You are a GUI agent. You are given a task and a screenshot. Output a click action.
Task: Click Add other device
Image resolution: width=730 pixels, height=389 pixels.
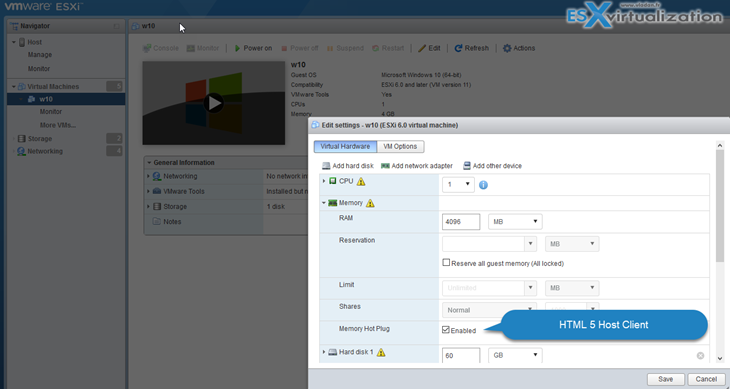click(493, 166)
